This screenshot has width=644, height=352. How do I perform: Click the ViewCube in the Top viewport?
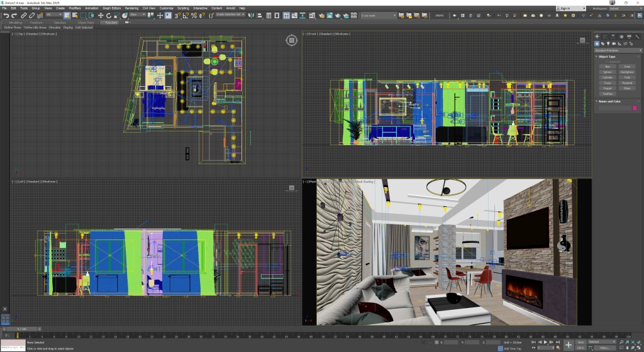point(291,40)
